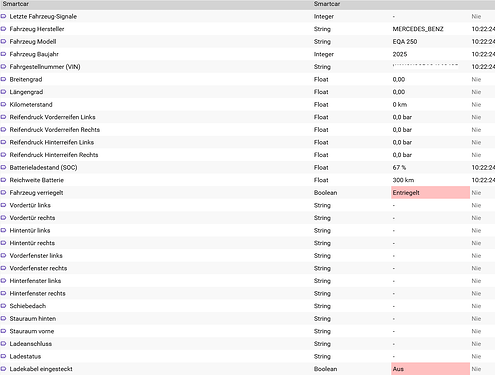
Task: Select the red Aus value cell
Action: click(430, 369)
